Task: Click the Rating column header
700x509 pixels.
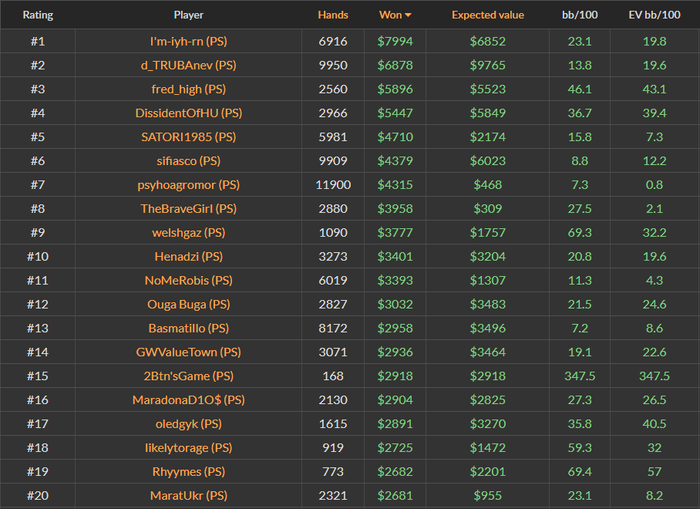Action: tap(37, 15)
